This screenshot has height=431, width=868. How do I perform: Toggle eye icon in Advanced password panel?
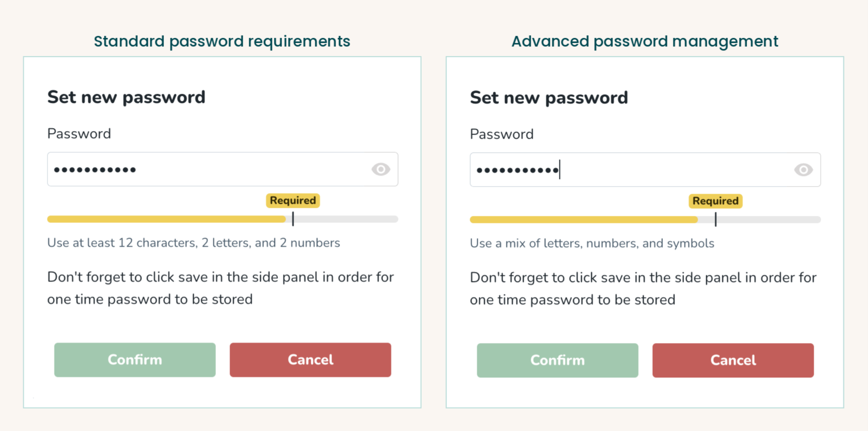click(803, 169)
